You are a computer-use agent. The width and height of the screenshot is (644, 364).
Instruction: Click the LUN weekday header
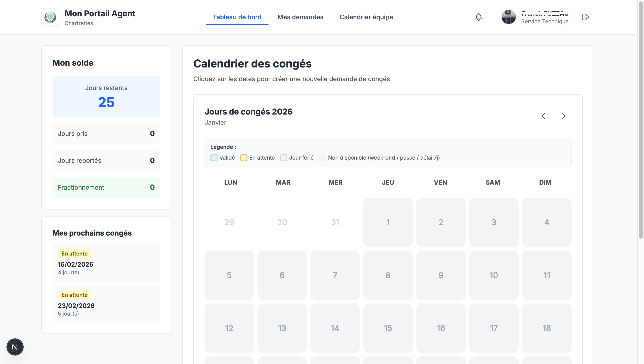pyautogui.click(x=231, y=182)
